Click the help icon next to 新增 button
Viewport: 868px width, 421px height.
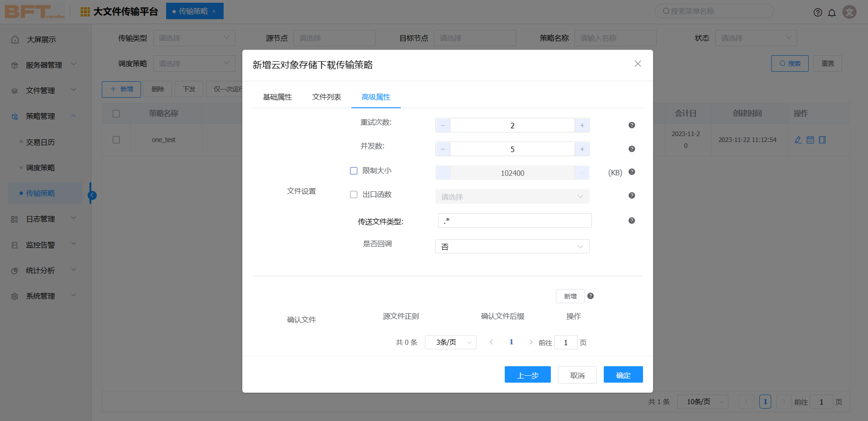click(x=591, y=296)
